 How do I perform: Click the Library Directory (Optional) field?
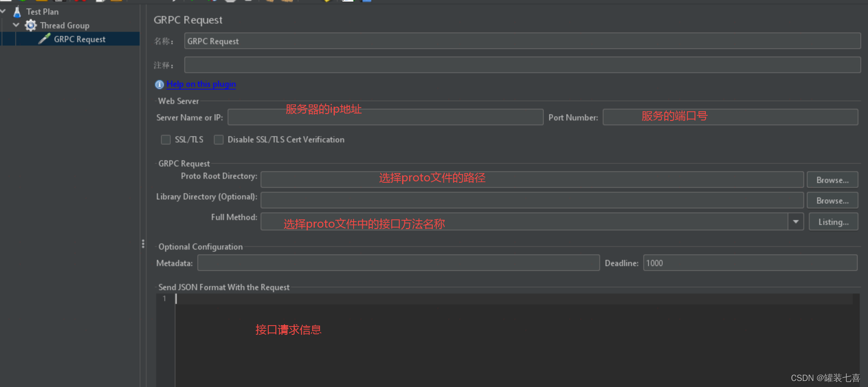[532, 200]
